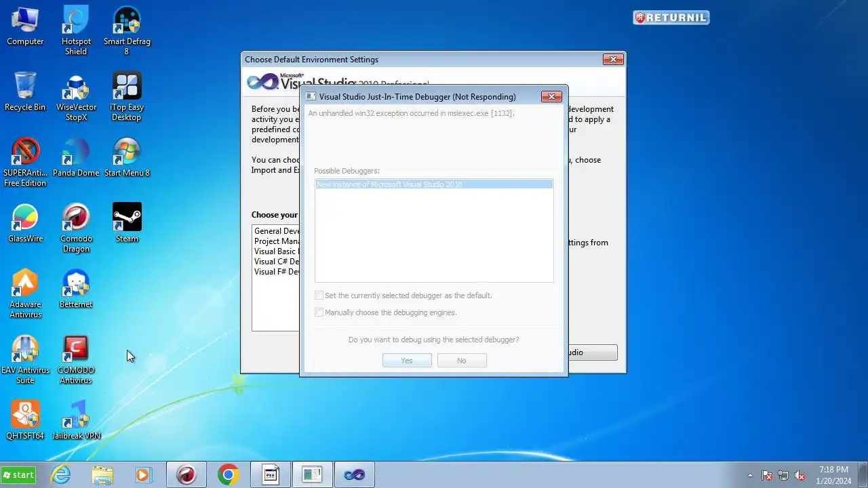The width and height of the screenshot is (868, 488).
Task: Open the Recycle Bin icon
Action: 25,92
